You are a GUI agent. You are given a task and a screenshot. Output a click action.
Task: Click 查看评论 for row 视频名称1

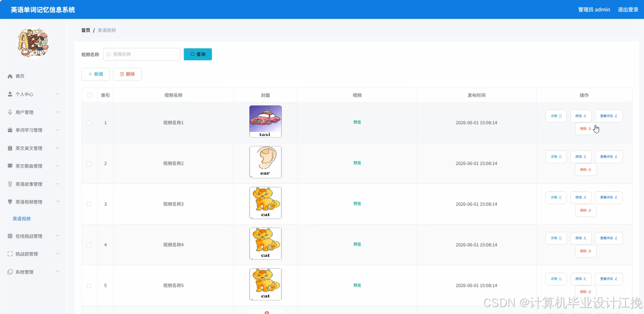pyautogui.click(x=609, y=116)
